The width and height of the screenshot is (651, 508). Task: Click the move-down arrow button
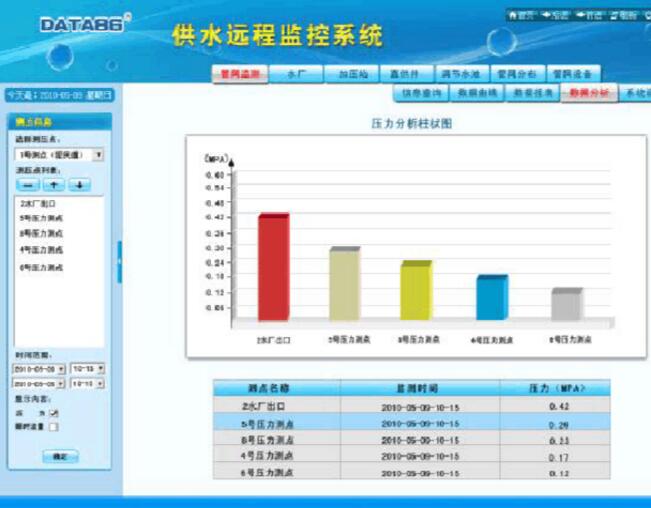click(x=79, y=185)
